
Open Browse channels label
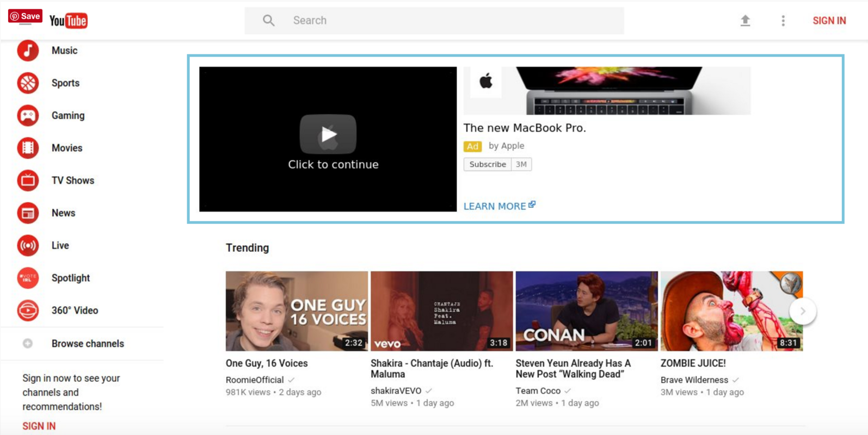[88, 344]
